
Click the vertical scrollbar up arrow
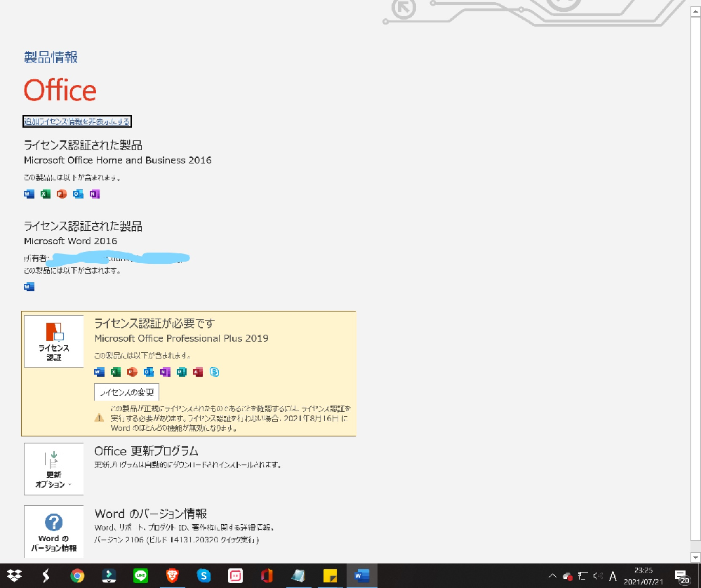pos(695,12)
